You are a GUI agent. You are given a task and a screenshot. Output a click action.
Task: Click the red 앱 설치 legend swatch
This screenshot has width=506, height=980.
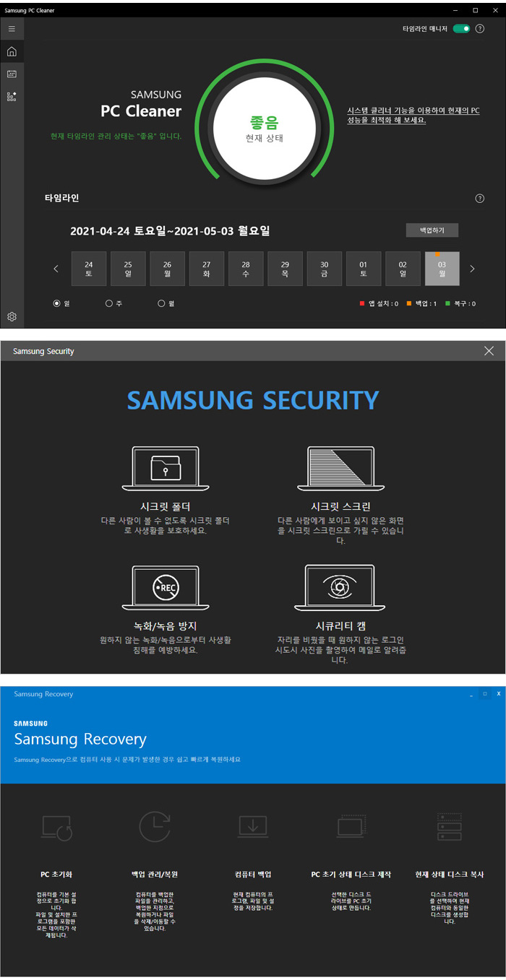pos(362,304)
